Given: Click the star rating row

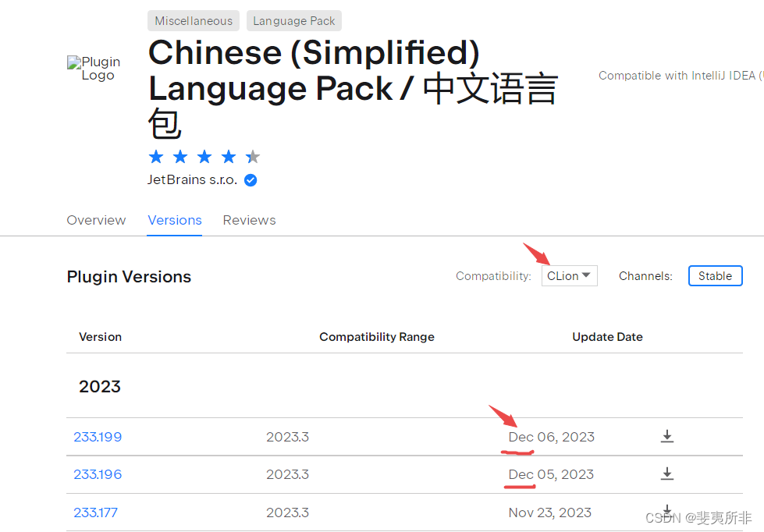Looking at the screenshot, I should pos(204,157).
